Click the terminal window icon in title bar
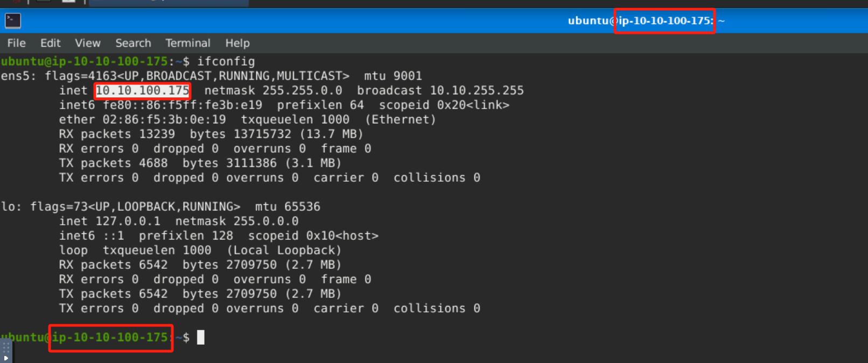Image resolution: width=868 pixels, height=363 pixels. coord(13,21)
